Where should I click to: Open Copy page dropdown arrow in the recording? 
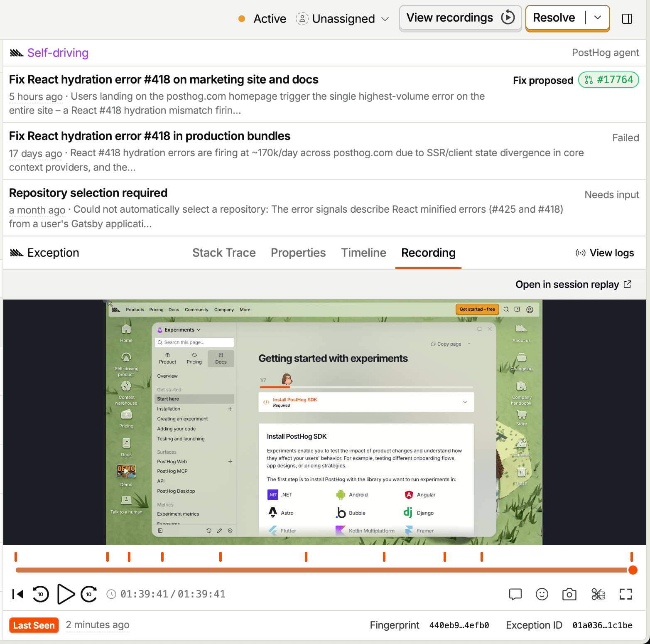(469, 344)
